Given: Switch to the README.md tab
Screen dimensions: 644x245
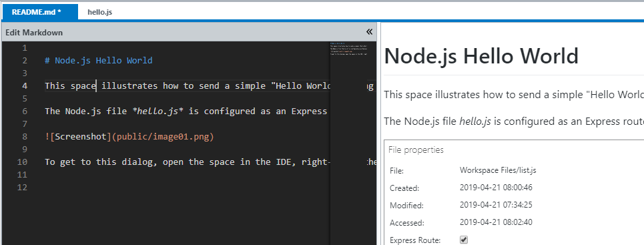Looking at the screenshot, I should pos(40,12).
